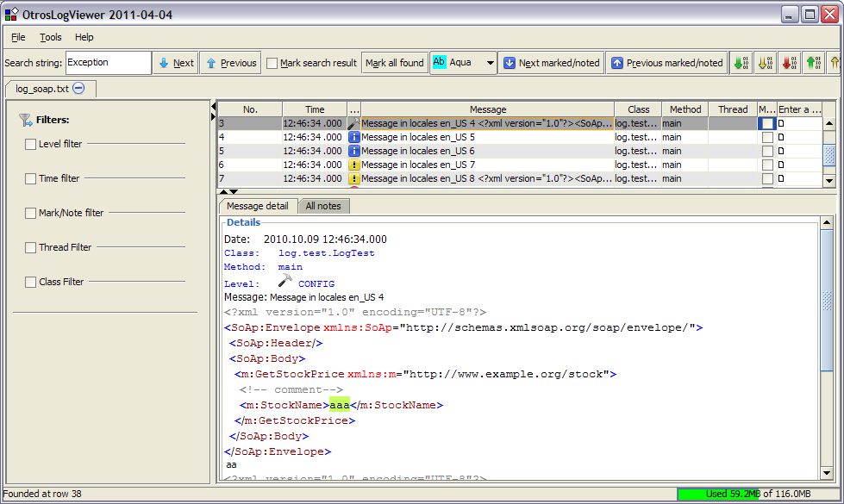Click the Mark all found button
This screenshot has width=844, height=504.
coord(395,63)
